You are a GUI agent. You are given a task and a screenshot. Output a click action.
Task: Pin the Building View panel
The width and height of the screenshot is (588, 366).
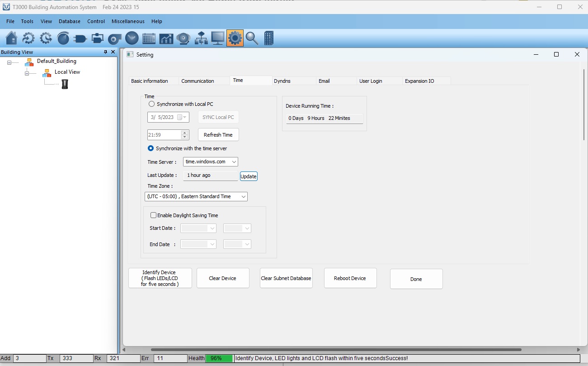[x=106, y=52]
